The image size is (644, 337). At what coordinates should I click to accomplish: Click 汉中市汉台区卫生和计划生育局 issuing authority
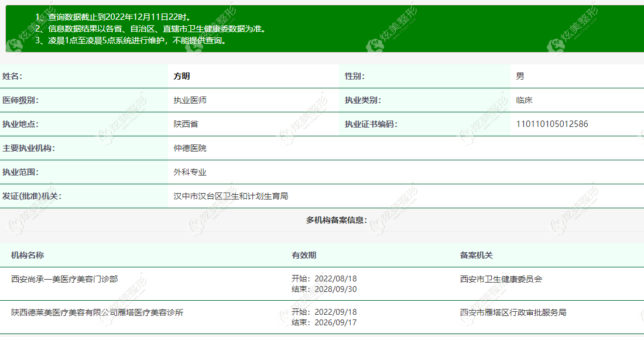click(231, 196)
